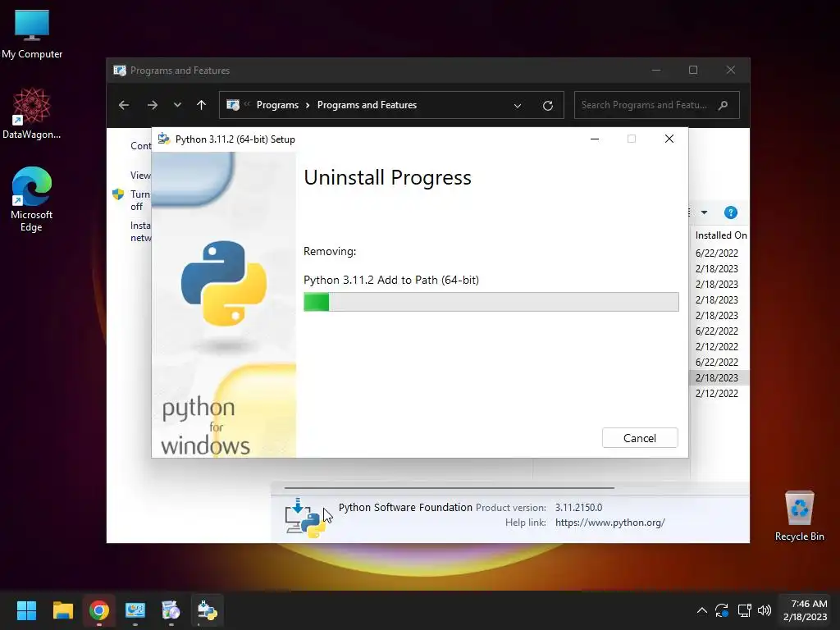Click Programs and Features breadcrumb
This screenshot has height=630, width=840.
point(367,105)
